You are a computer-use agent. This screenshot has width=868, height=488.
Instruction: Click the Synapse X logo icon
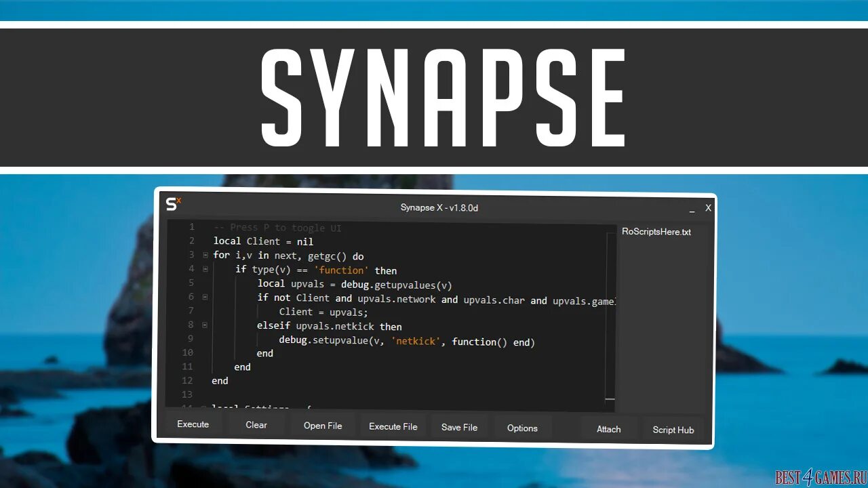tap(174, 203)
